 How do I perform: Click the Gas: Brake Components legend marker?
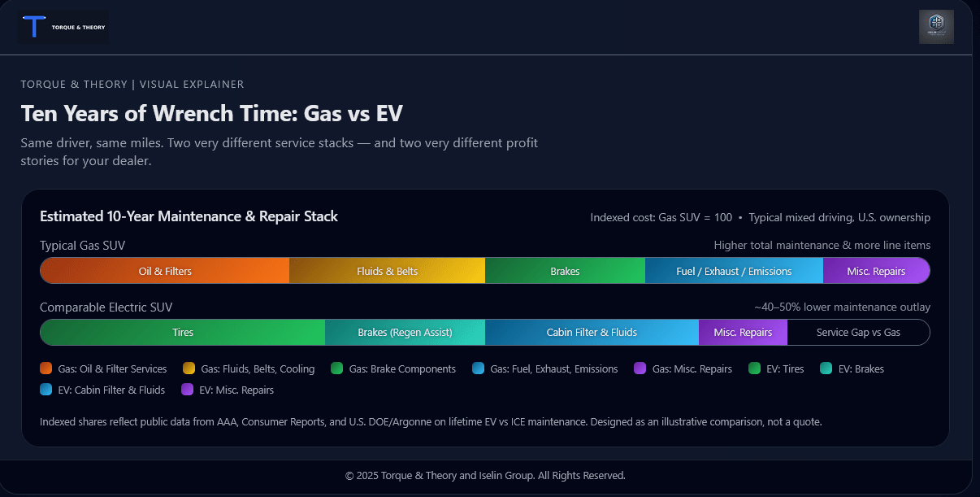coord(336,368)
